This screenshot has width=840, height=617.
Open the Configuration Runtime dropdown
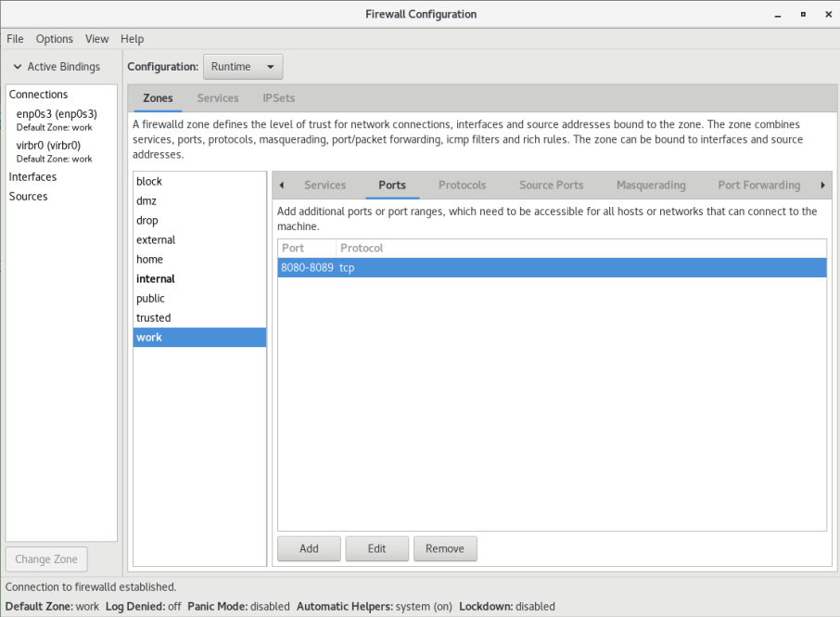click(x=243, y=67)
